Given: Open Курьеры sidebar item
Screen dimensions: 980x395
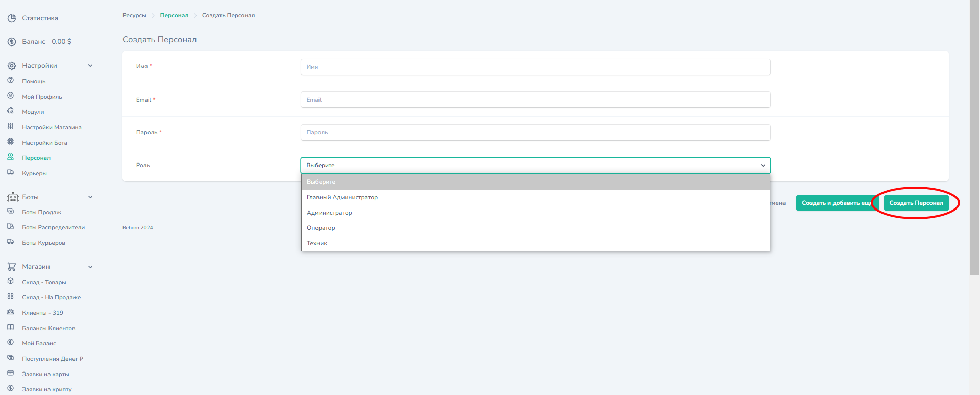Looking at the screenshot, I should 34,173.
